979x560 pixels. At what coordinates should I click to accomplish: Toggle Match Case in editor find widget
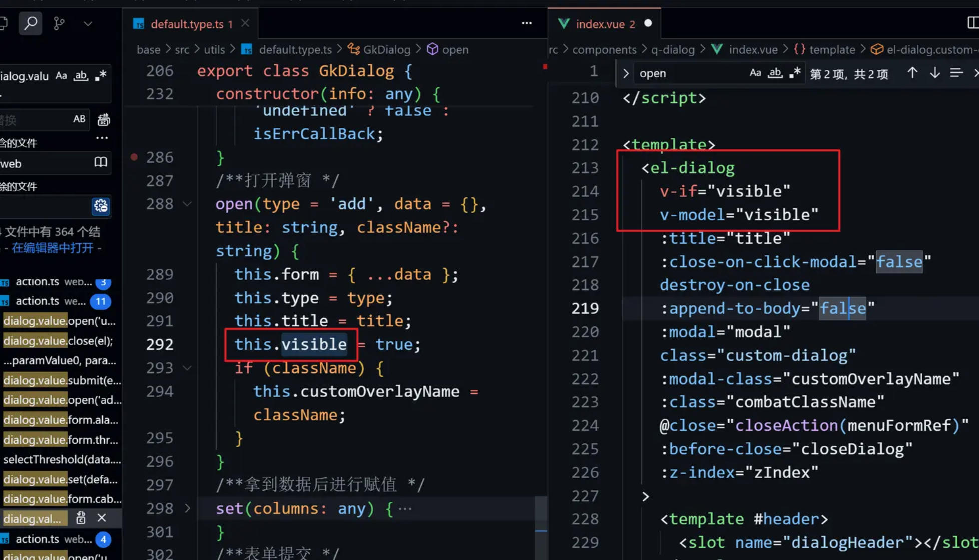pyautogui.click(x=755, y=73)
